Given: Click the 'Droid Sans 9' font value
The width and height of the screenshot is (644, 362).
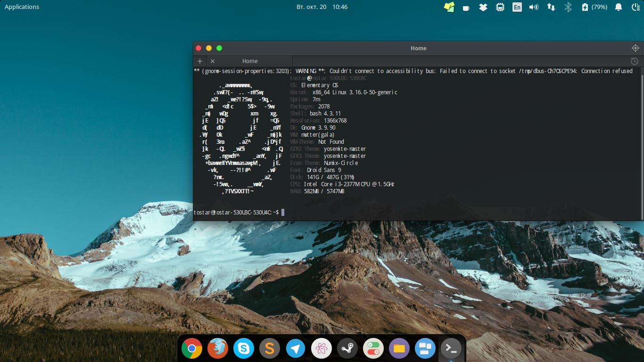Looking at the screenshot, I should (x=324, y=170).
